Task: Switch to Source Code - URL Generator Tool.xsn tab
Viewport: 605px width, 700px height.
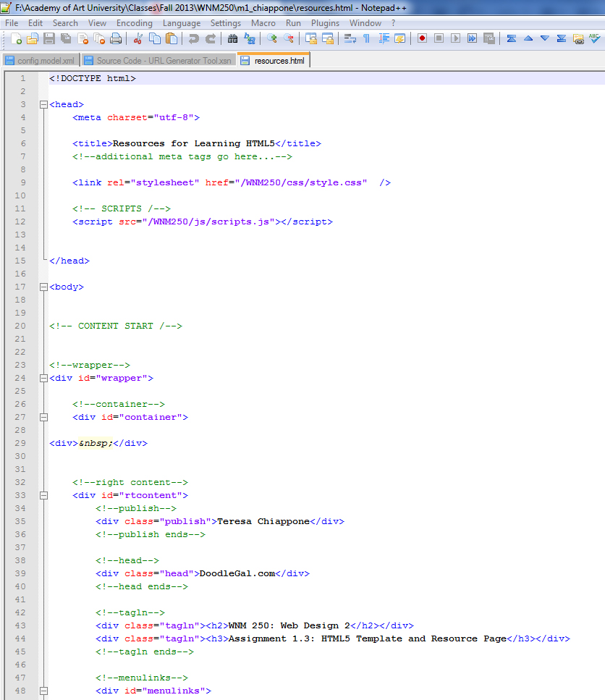Action: click(158, 61)
